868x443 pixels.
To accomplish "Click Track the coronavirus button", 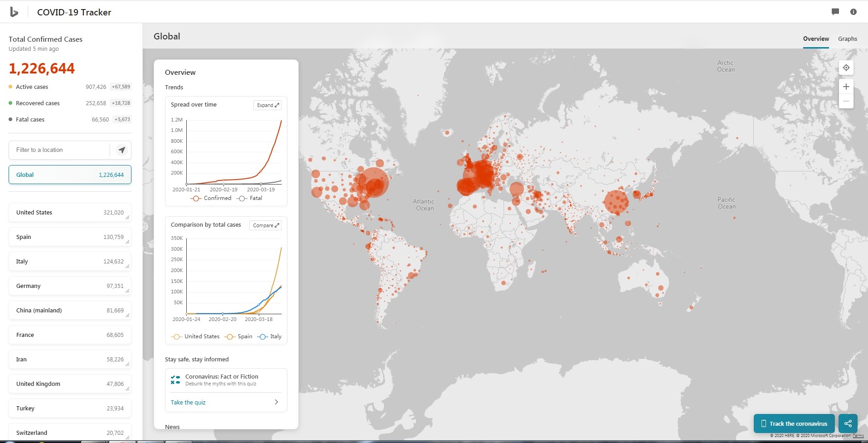I will tap(794, 424).
